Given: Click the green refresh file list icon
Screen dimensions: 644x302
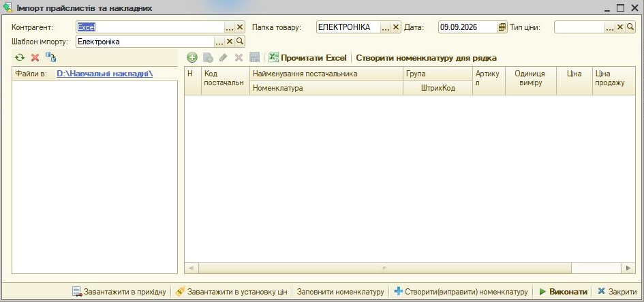Looking at the screenshot, I should coord(20,57).
